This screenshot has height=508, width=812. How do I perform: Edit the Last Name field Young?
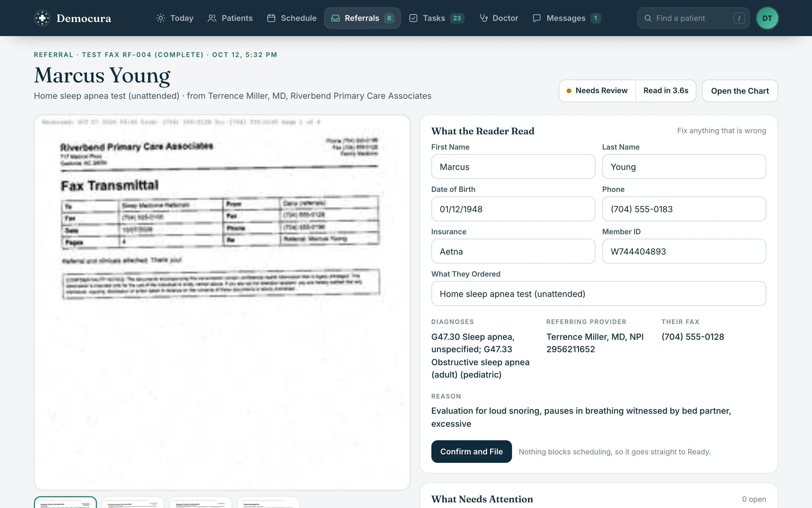point(684,167)
